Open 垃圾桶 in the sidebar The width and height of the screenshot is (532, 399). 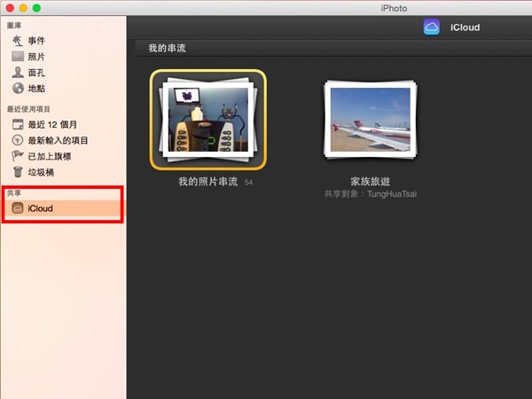point(41,172)
